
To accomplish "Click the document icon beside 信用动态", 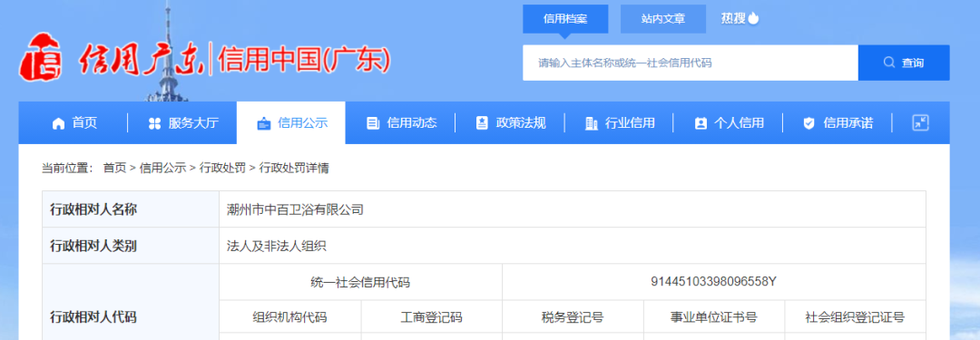I will pos(373,123).
